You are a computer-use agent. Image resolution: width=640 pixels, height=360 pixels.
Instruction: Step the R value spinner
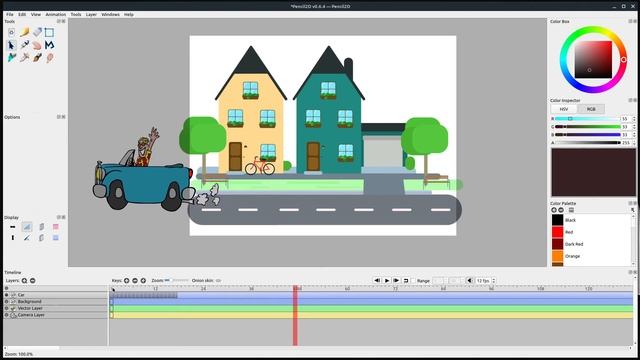(634, 119)
